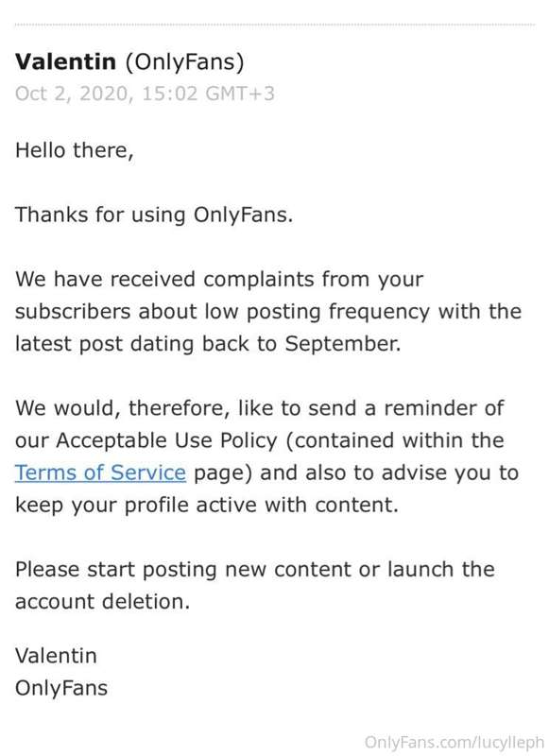Viewport: 549px width, 756px height.
Task: Click the 'Thanks for using OnlyFans.' sentence
Action: pos(154,215)
